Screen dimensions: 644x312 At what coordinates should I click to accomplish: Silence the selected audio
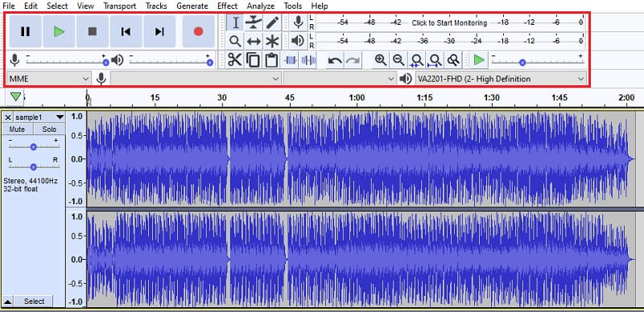[x=308, y=60]
